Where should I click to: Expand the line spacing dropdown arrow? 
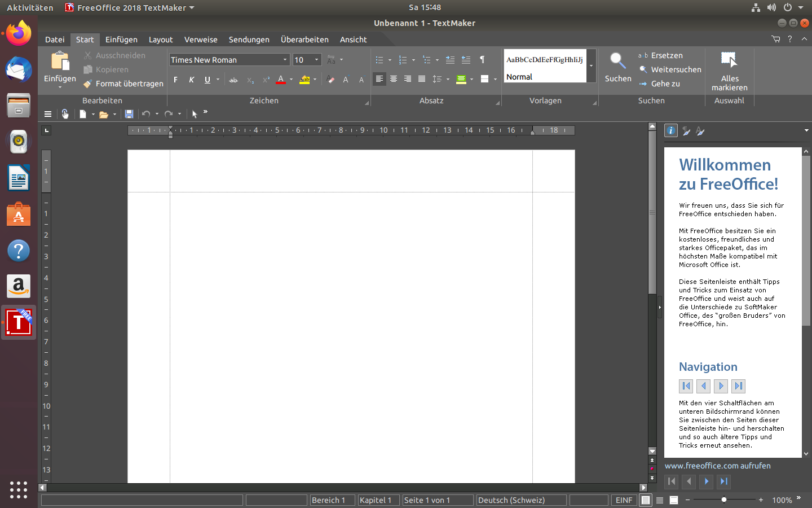tap(448, 80)
